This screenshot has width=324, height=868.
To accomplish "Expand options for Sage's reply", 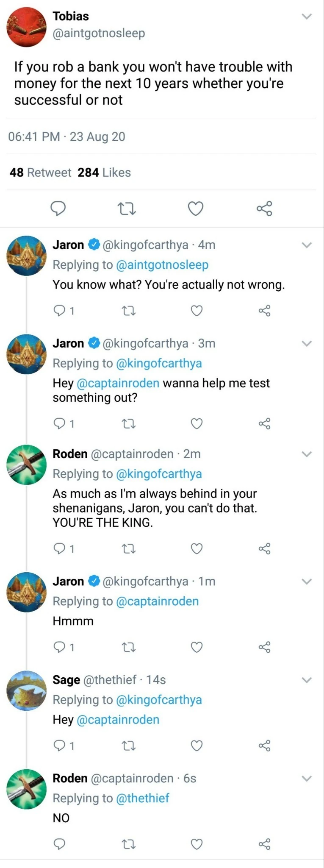I will pos(307,680).
